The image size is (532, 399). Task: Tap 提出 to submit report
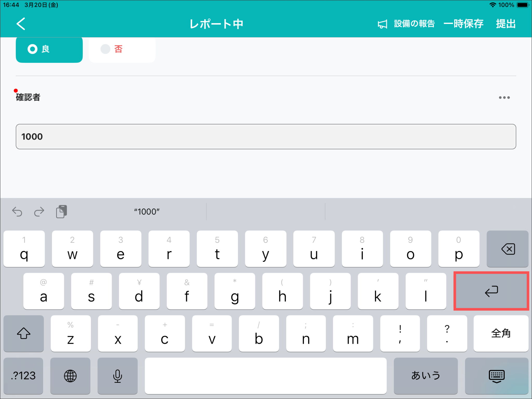tap(506, 24)
